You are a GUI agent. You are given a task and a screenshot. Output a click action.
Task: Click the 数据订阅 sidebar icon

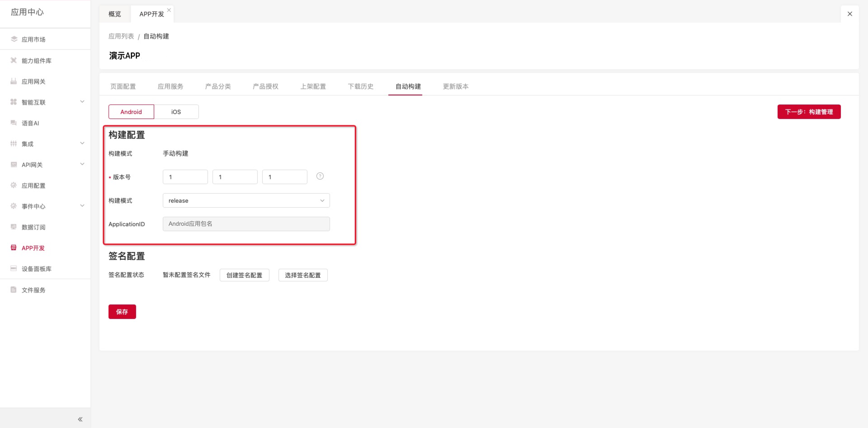click(14, 227)
